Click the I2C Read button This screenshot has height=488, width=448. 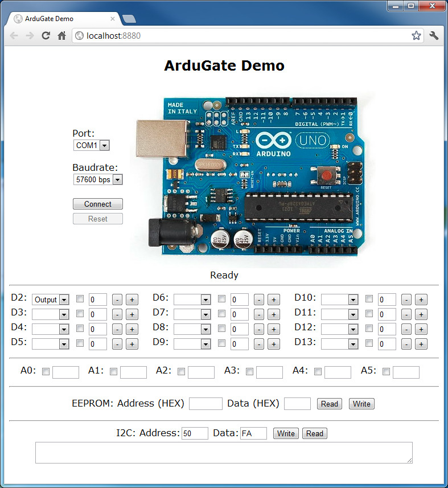[x=315, y=433]
